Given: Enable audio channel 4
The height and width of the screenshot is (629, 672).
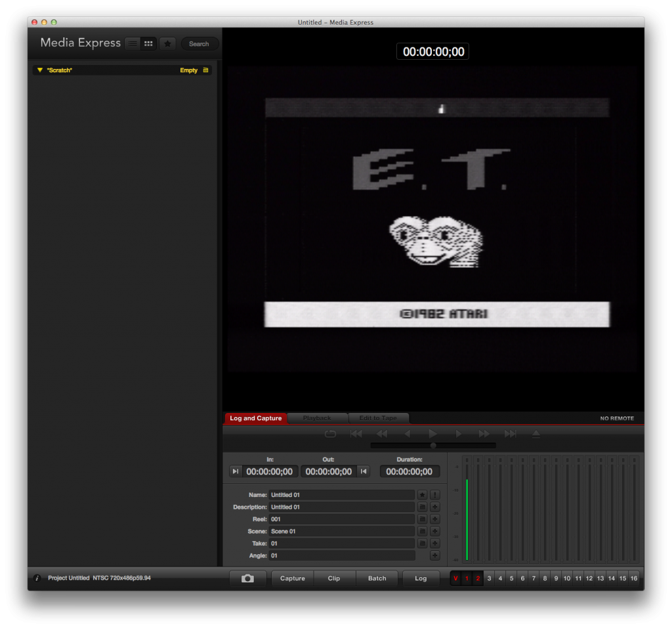Looking at the screenshot, I should tap(500, 578).
